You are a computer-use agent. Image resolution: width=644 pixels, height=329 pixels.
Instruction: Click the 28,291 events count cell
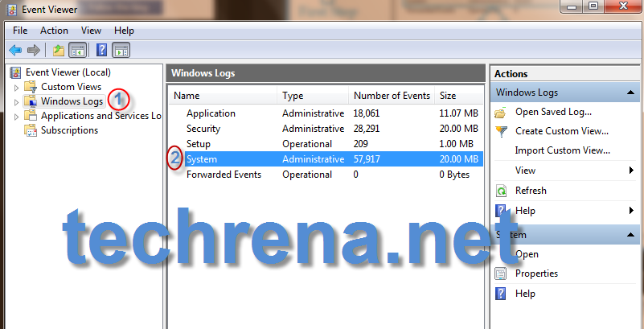pos(367,129)
